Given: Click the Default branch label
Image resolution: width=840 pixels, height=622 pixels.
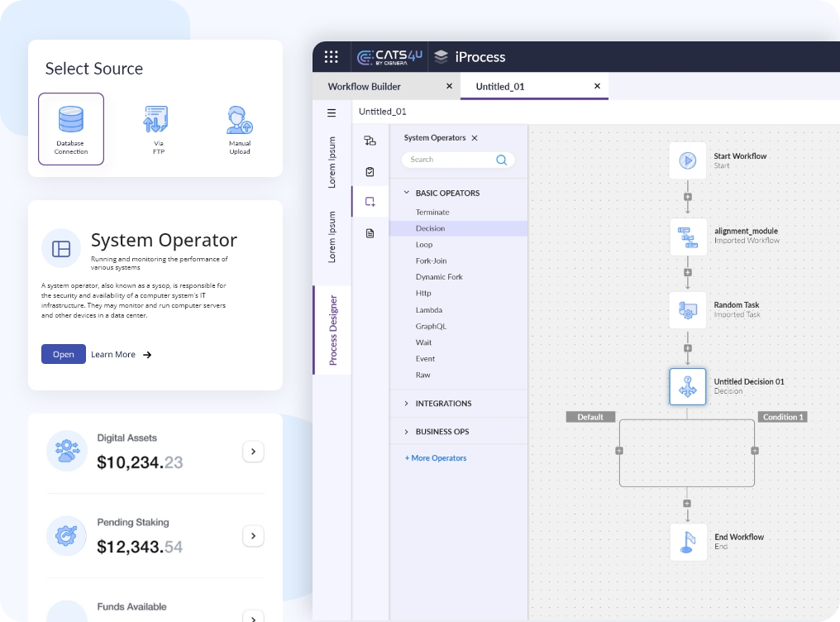Looking at the screenshot, I should pos(590,417).
